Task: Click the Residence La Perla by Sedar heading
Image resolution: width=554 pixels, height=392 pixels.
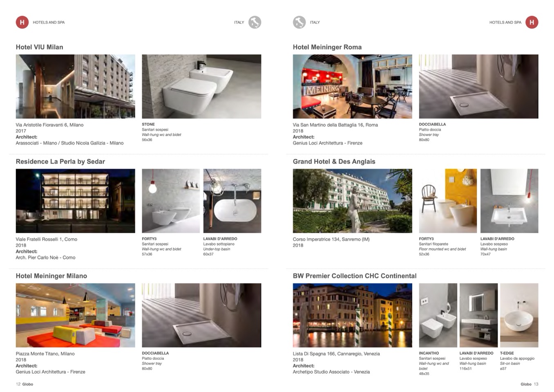Action: [x=60, y=161]
